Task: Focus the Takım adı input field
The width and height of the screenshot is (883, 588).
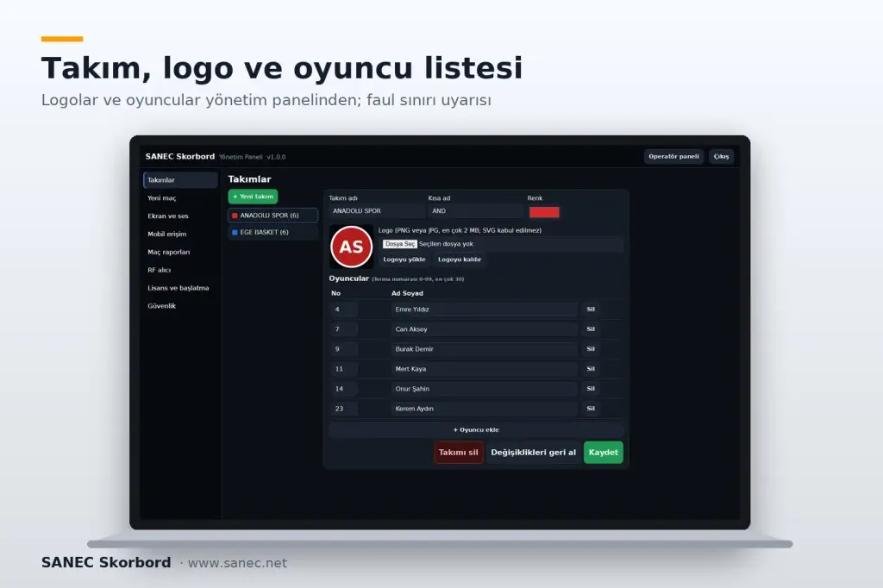Action: [377, 211]
